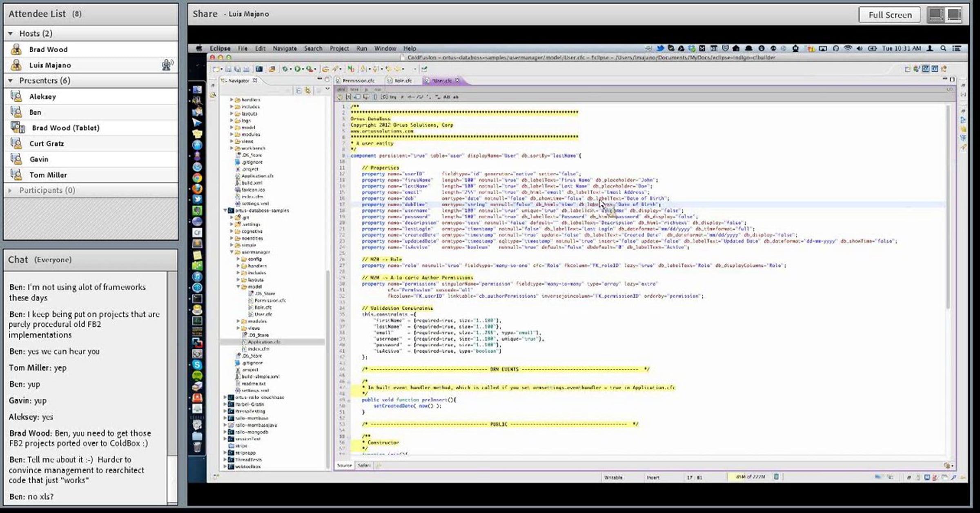This screenshot has height=513, width=980.
Task: Click the Skype icon in the dock
Action: pyautogui.click(x=197, y=365)
